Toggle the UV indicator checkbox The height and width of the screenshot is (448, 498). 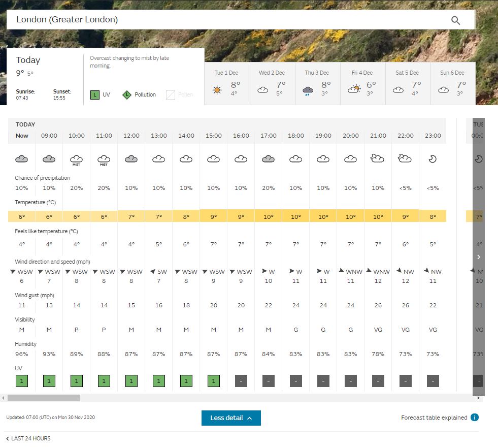[x=94, y=94]
